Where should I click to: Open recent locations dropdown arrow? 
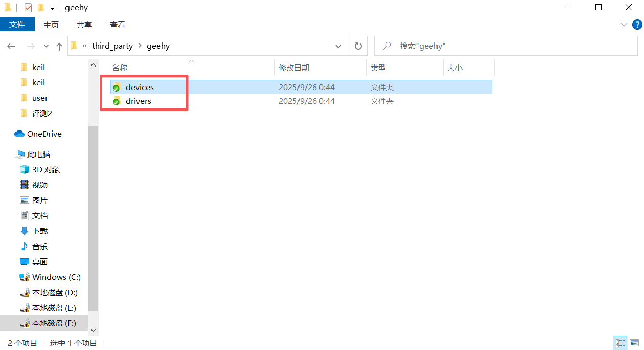46,46
